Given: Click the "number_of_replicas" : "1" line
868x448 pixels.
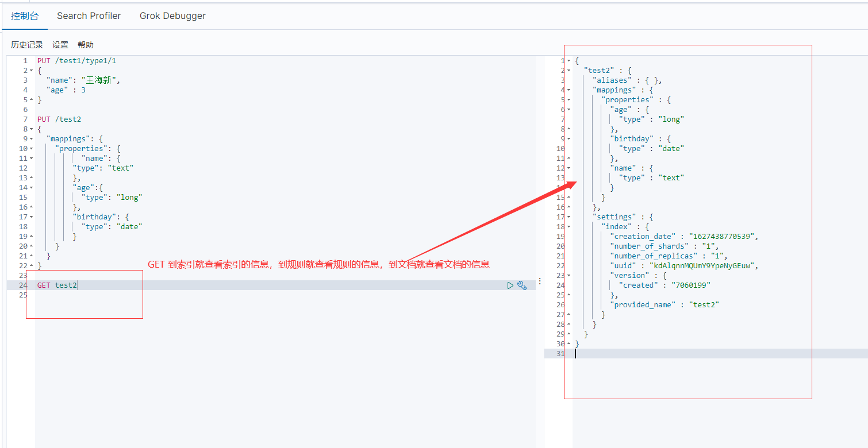Looking at the screenshot, I should click(x=669, y=256).
